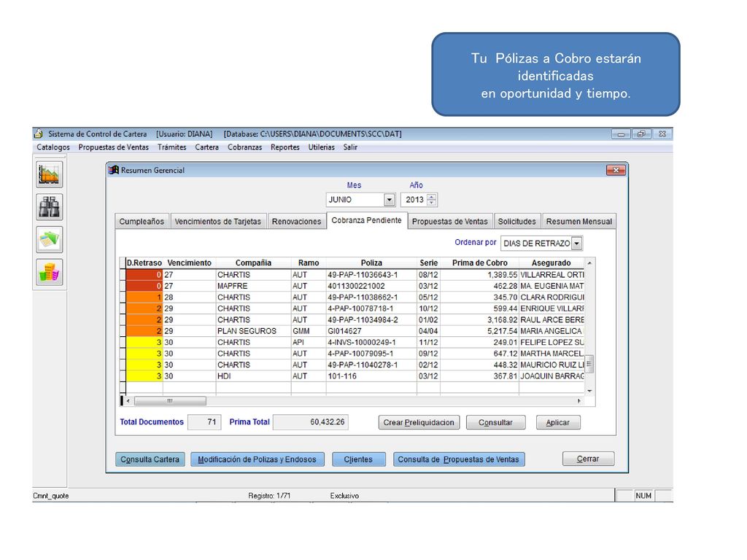
Task: Open the Propuestas de Ventas menu
Action: (113, 147)
